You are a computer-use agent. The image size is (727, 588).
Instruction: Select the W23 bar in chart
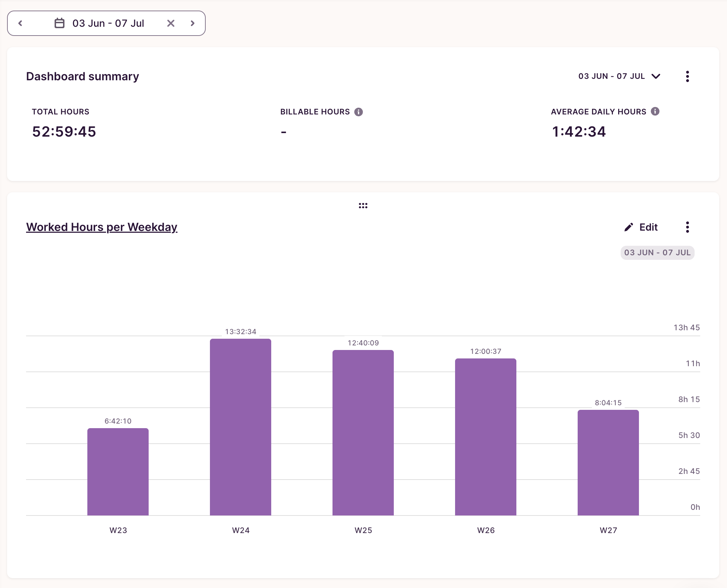tap(118, 472)
